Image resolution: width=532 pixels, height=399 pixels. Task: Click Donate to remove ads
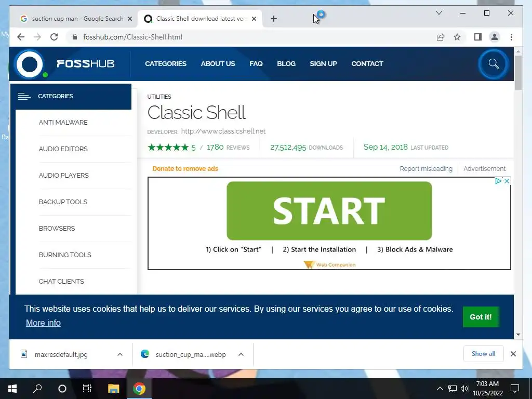point(185,169)
